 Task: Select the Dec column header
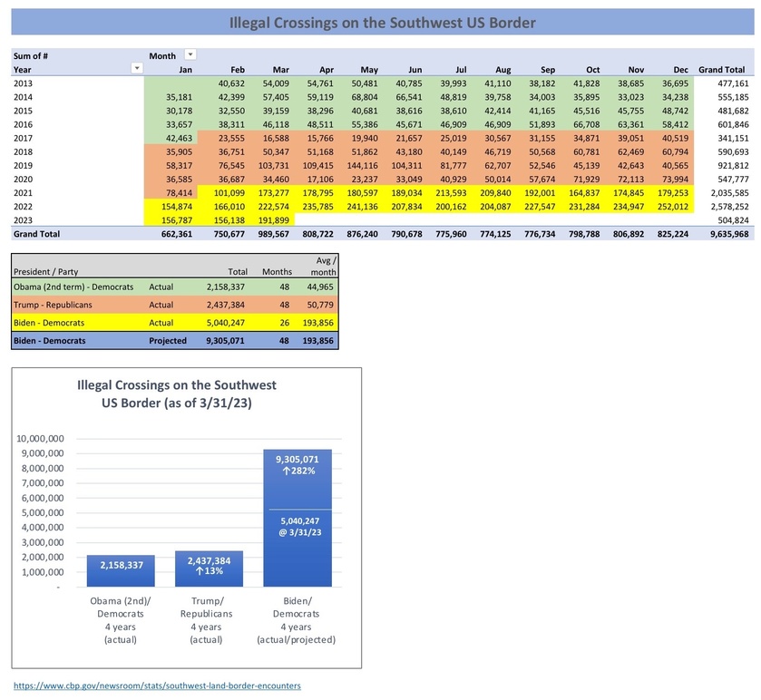(681, 70)
